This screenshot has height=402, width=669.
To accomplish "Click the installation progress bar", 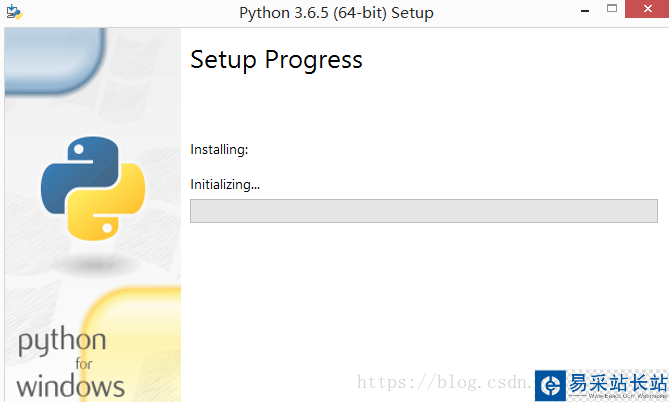I will (423, 211).
